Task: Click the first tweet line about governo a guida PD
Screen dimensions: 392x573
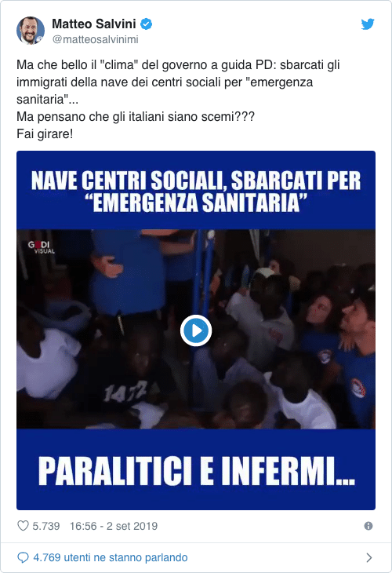Action: coord(178,65)
